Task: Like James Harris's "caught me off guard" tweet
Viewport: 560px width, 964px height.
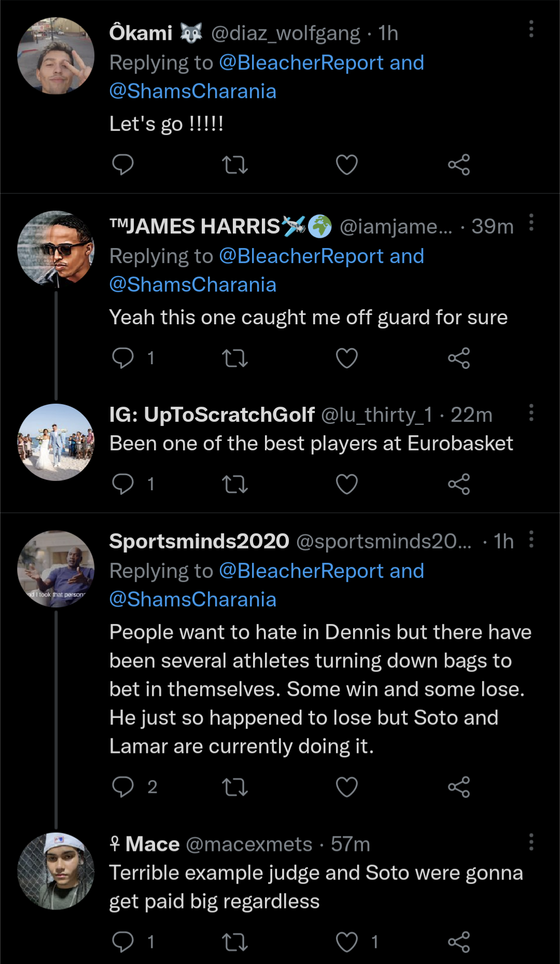Action: tap(346, 358)
